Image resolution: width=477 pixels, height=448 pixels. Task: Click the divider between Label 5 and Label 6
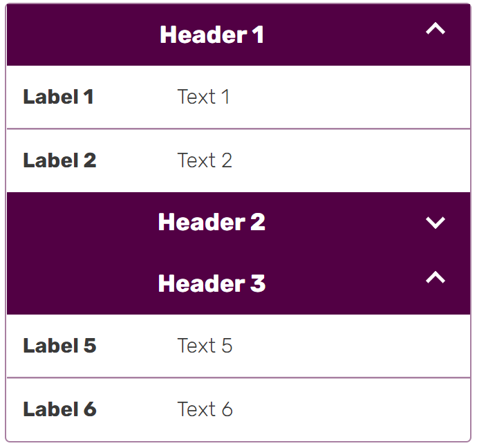pos(238,377)
